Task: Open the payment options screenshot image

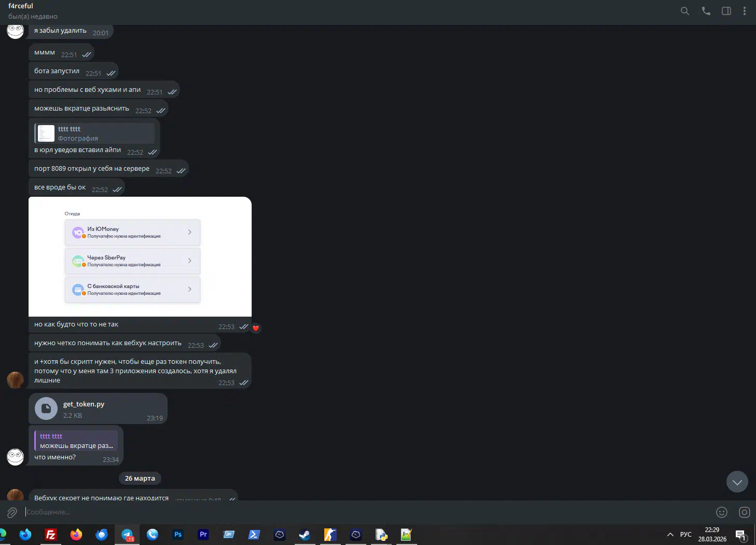Action: pyautogui.click(x=140, y=256)
